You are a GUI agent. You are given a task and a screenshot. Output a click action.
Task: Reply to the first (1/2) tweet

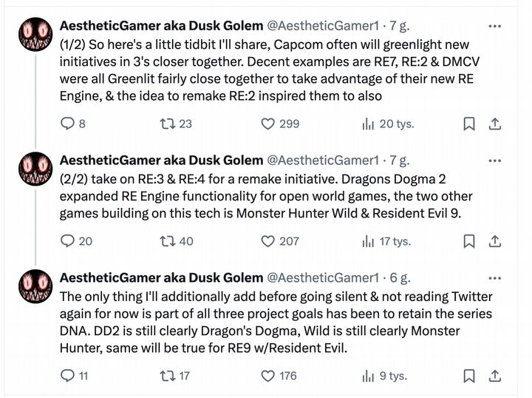pyautogui.click(x=68, y=124)
